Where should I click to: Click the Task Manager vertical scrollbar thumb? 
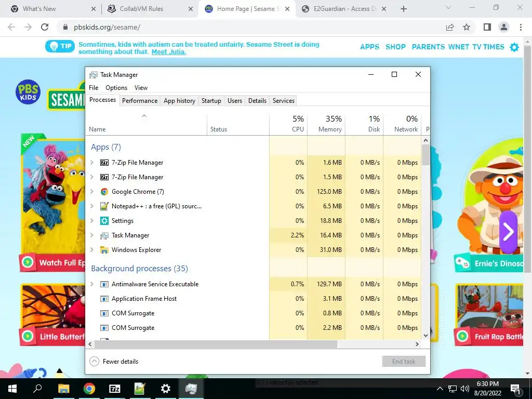426,155
